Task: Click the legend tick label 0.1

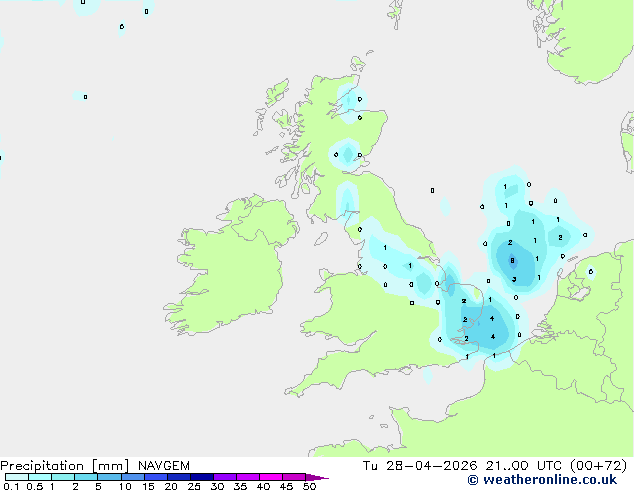Action: point(10,487)
